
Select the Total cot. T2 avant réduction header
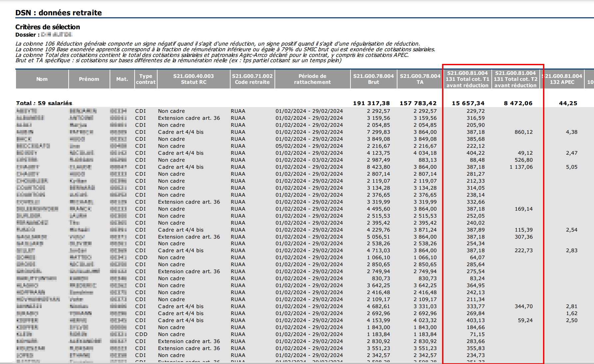[x=515, y=79]
